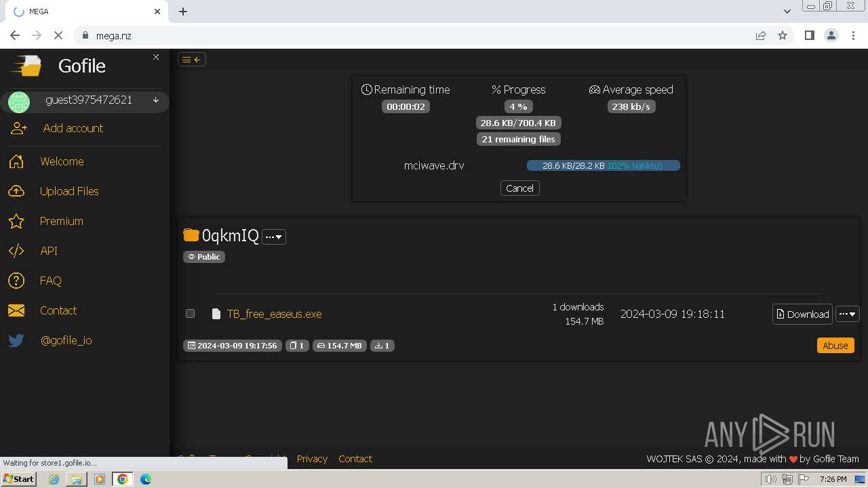
Task: Go back in browser
Action: [x=15, y=35]
